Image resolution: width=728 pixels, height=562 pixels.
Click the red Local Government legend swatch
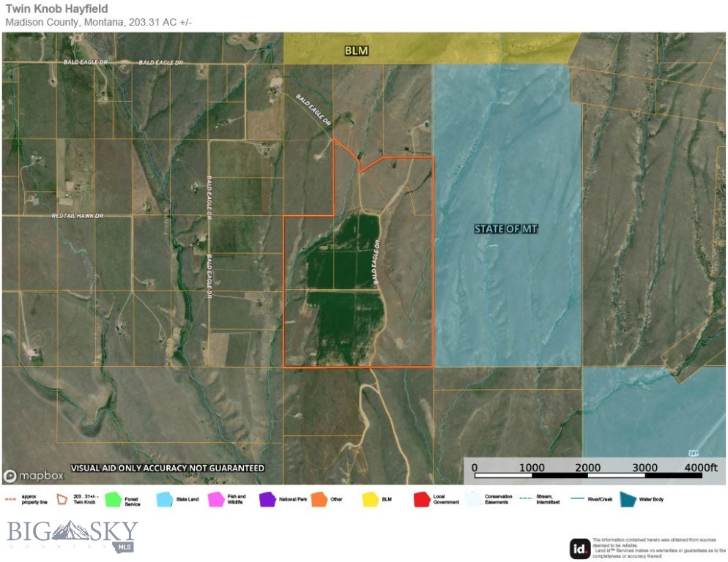click(x=421, y=500)
